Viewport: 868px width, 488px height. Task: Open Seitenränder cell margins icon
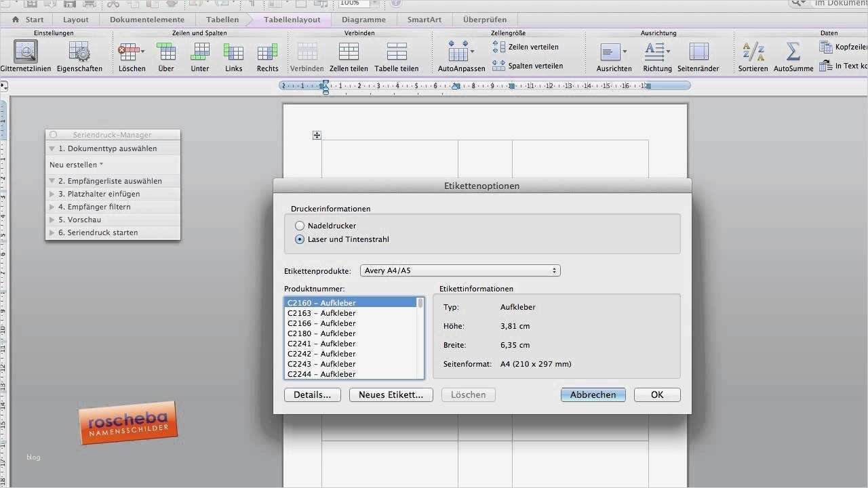pos(698,52)
